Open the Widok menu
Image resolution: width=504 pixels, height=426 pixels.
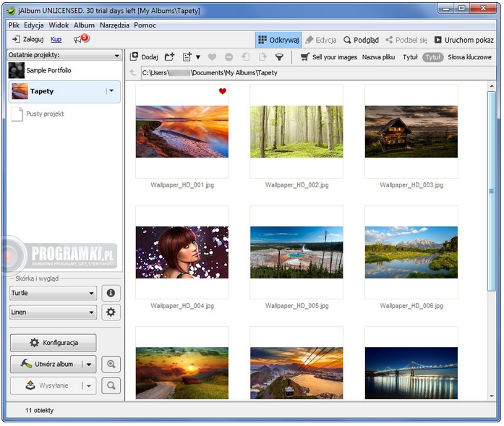pos(59,25)
